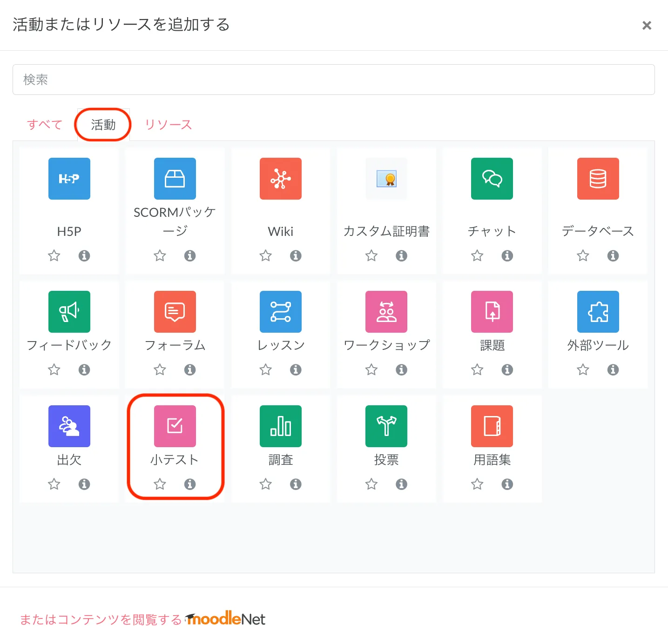Open the ワークショップ activity
668x644 pixels.
(x=386, y=312)
